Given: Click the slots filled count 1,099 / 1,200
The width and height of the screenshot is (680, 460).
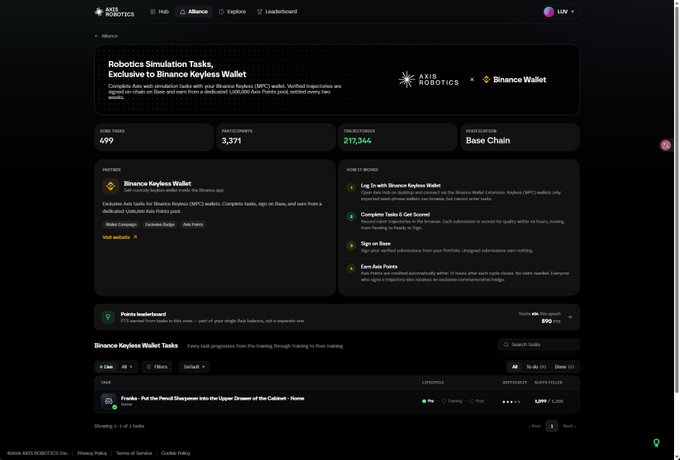Looking at the screenshot, I should tap(549, 401).
